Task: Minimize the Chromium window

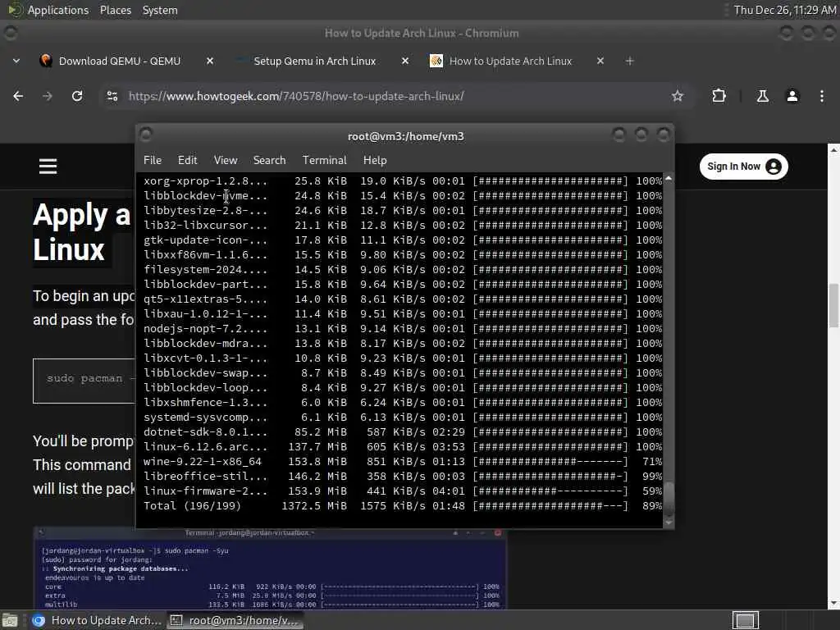Action: [786, 33]
